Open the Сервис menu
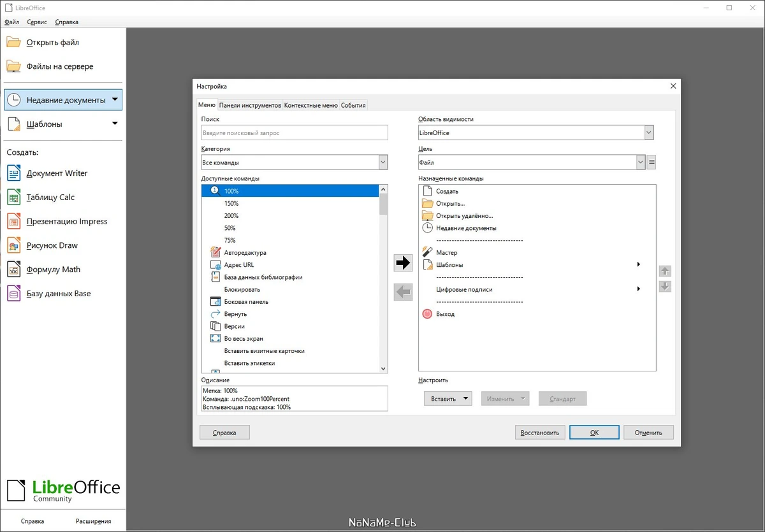This screenshot has width=765, height=532. click(37, 22)
